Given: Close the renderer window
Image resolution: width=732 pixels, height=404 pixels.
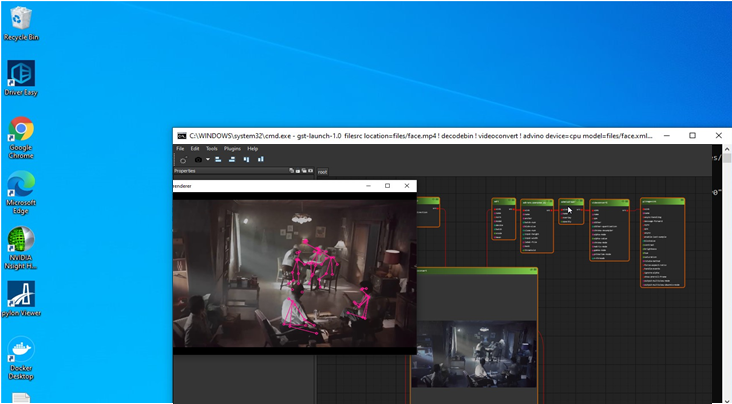Looking at the screenshot, I should point(407,186).
